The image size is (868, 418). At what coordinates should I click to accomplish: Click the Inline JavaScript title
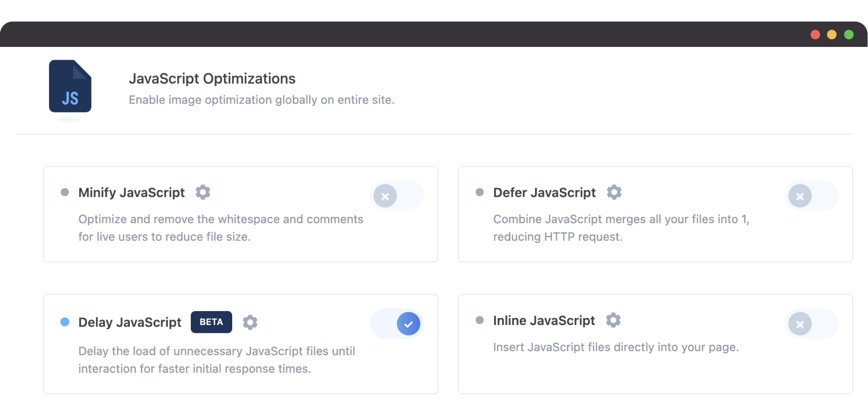[544, 321]
